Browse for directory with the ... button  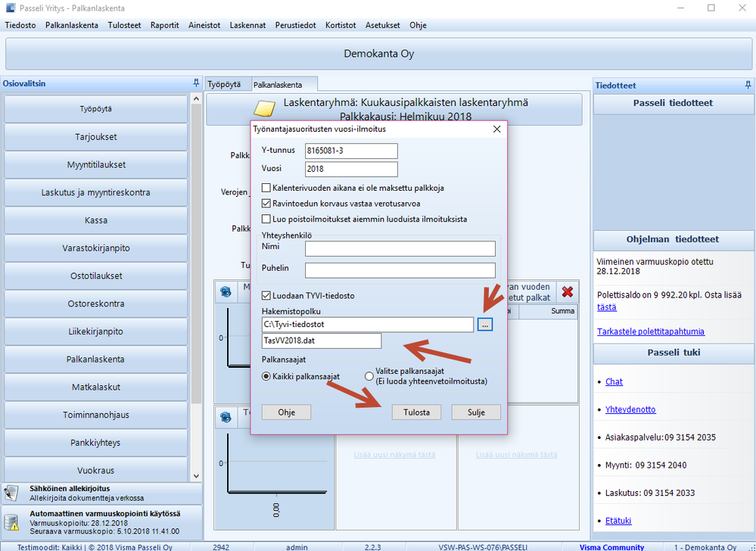point(485,325)
